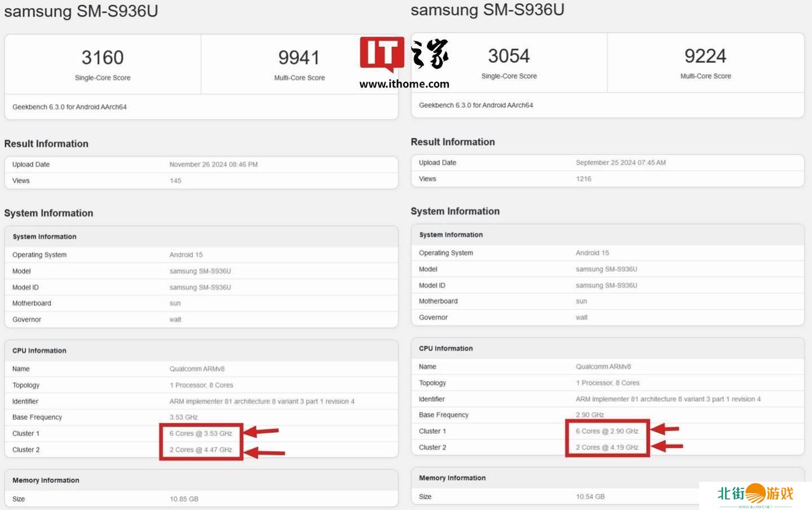Click the 9941 multi-core score
The width and height of the screenshot is (812, 510).
click(299, 58)
